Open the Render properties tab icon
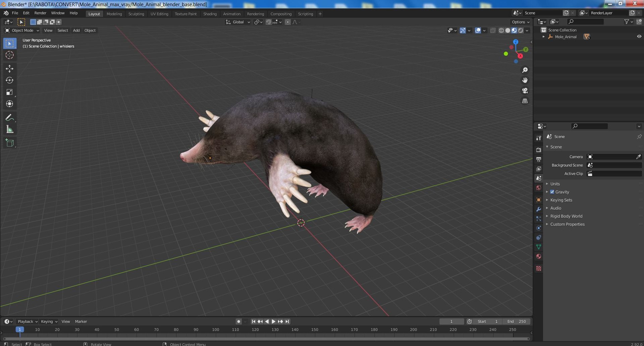Image resolution: width=644 pixels, height=346 pixels. coord(539,150)
